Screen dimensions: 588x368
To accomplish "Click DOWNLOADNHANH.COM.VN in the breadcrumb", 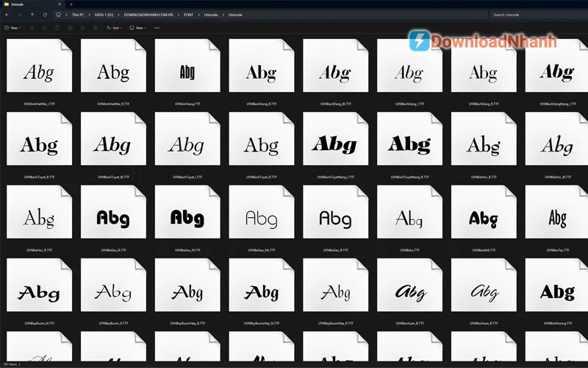I will (148, 15).
